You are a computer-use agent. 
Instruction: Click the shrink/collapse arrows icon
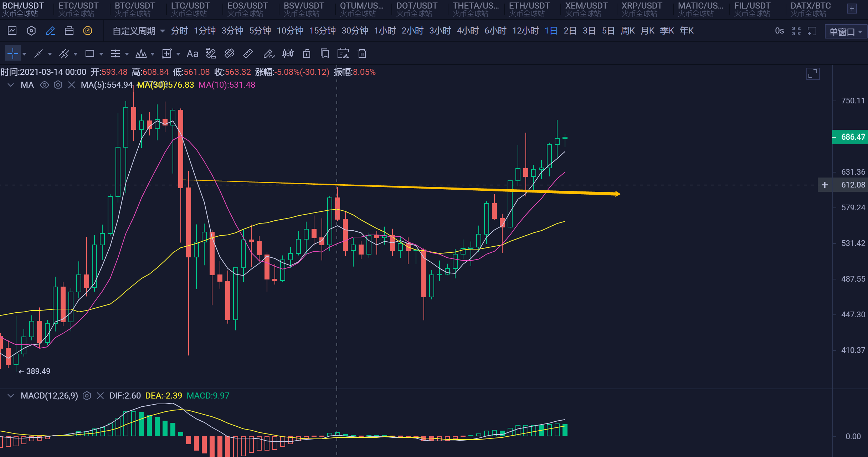[796, 31]
